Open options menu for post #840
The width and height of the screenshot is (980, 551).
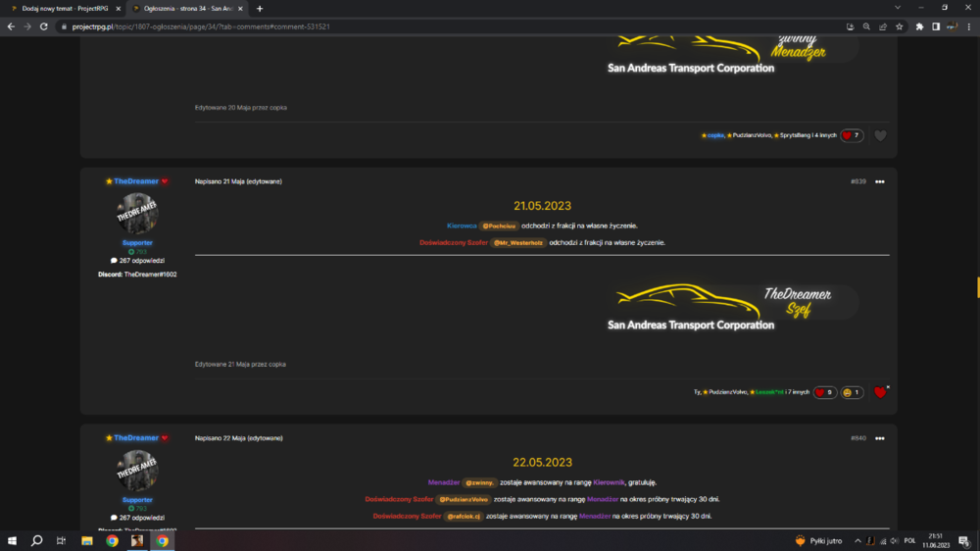pos(879,438)
